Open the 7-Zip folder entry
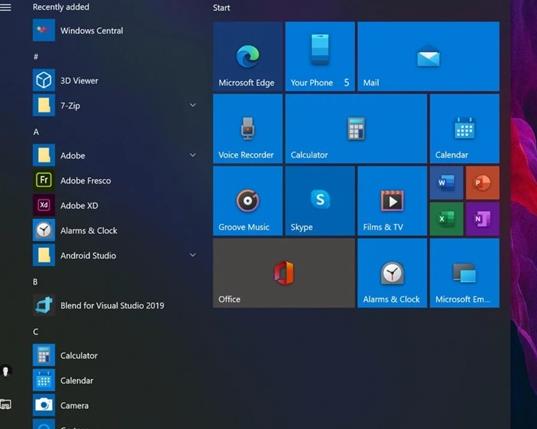 point(116,105)
